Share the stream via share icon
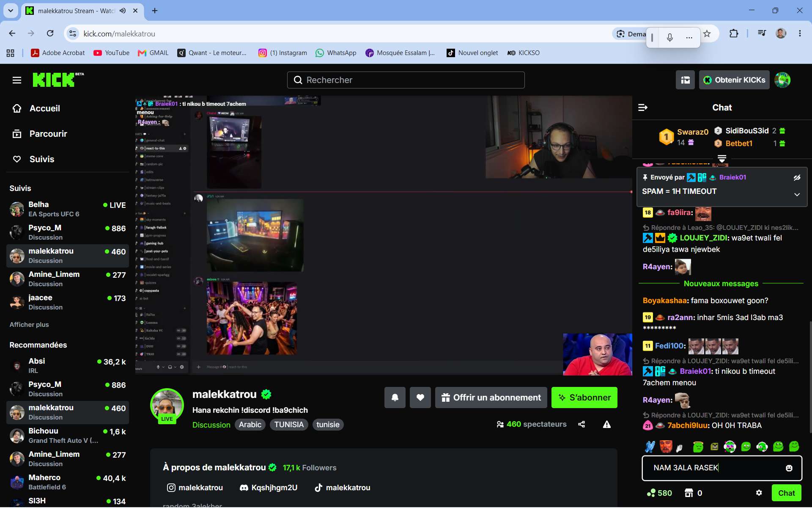Viewport: 812px width, 508px height. click(x=582, y=424)
